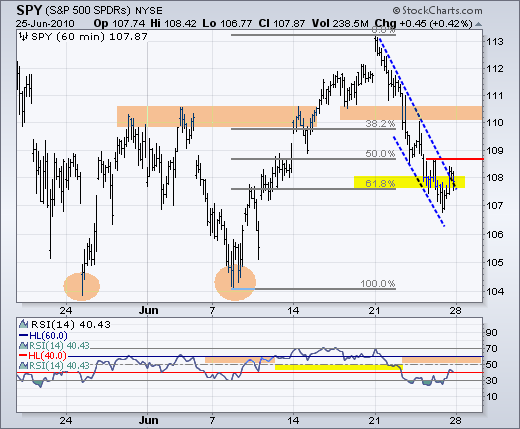Click the 100.0% Fibonacci retracement label
Screen dimensions: 520x429
click(x=378, y=284)
